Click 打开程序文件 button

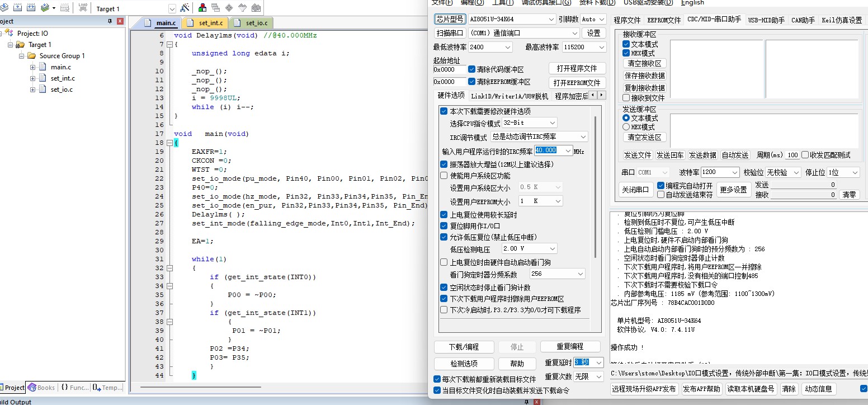(577, 68)
